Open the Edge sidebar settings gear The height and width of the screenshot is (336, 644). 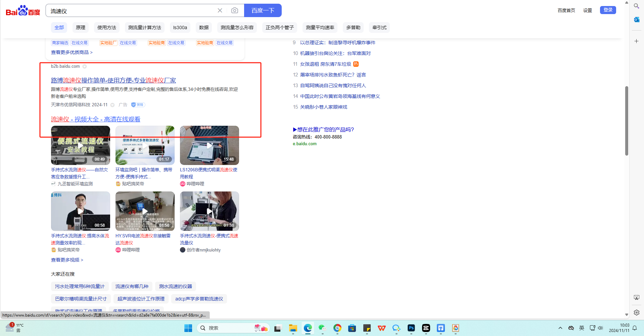coord(636,313)
